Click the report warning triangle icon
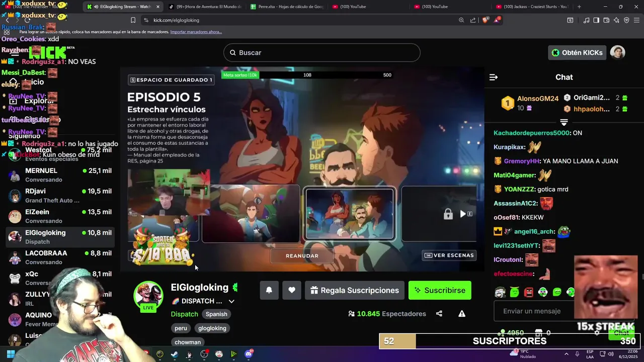644x362 pixels. [462, 314]
